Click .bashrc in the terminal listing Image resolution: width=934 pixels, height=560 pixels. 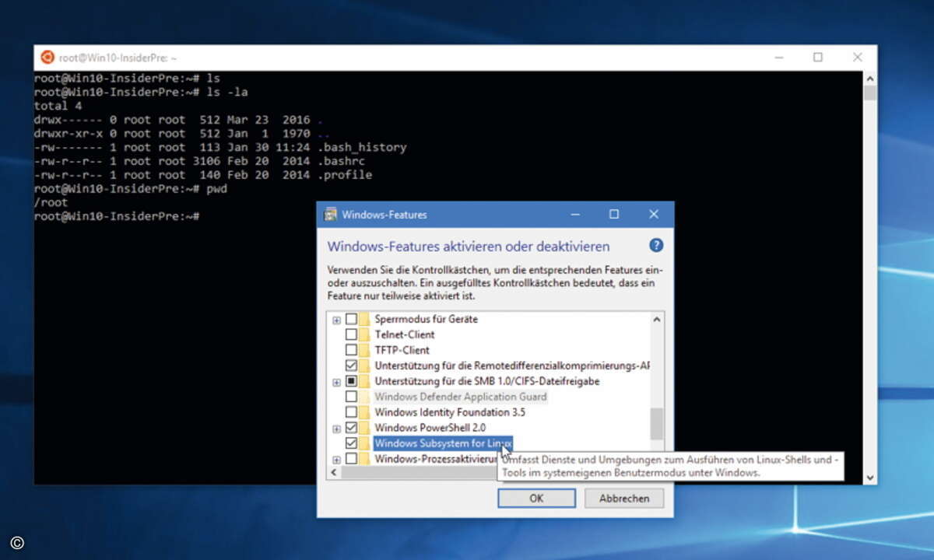click(x=342, y=161)
